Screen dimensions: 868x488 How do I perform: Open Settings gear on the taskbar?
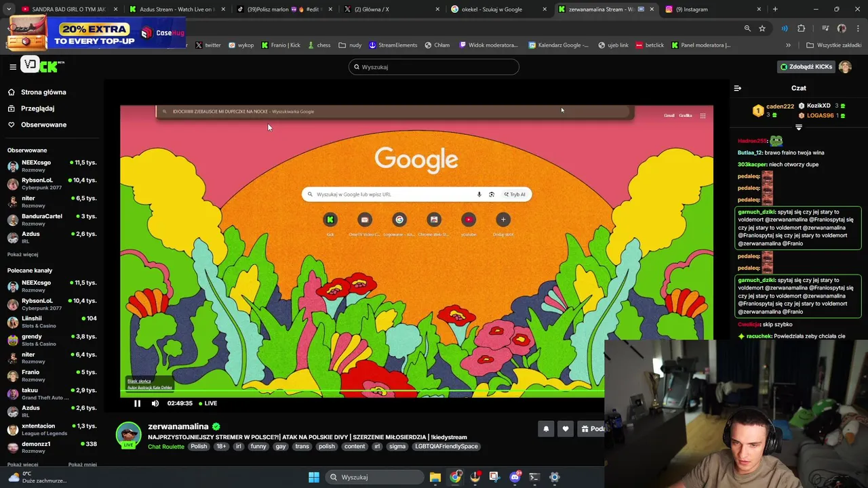554,477
